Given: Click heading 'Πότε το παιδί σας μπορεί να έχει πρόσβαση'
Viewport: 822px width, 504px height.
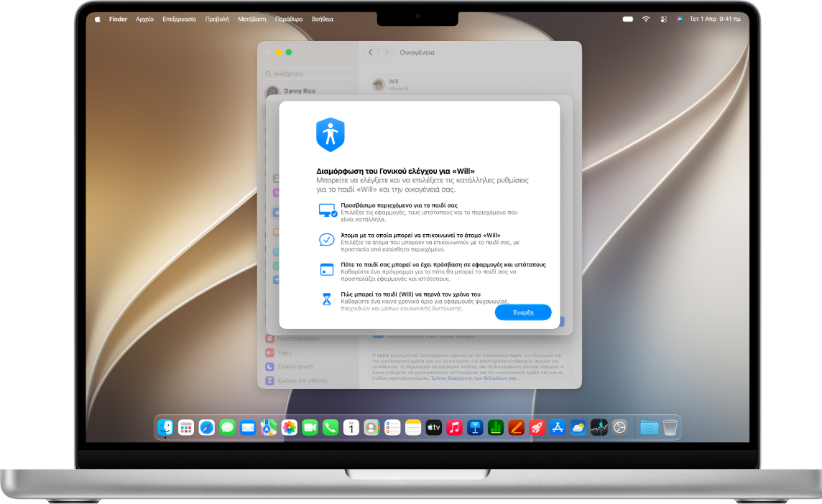Looking at the screenshot, I should click(x=443, y=265).
